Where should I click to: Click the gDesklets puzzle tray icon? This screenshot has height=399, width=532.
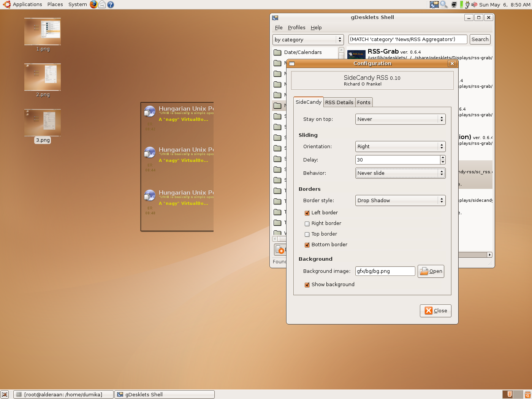(434, 5)
